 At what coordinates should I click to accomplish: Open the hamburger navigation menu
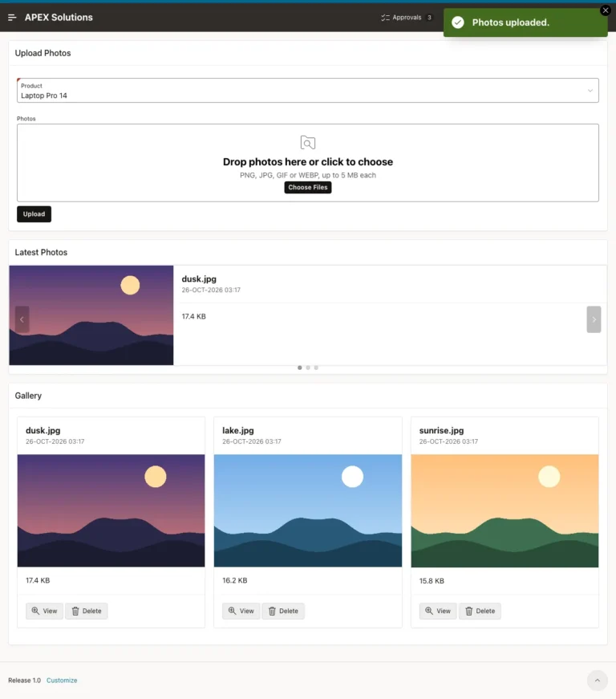coord(12,18)
